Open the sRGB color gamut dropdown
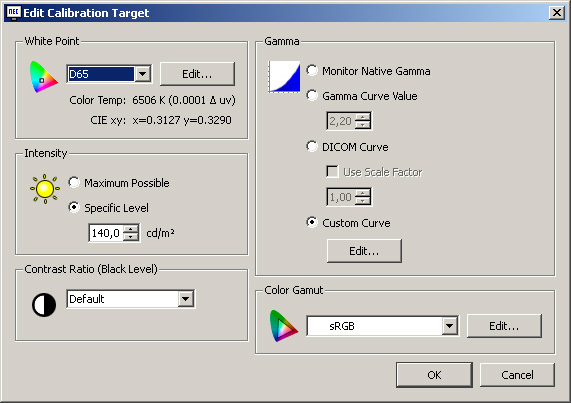 tap(450, 326)
